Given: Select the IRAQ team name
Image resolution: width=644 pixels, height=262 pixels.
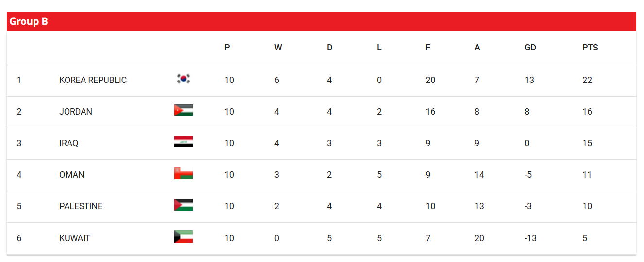Looking at the screenshot, I should (x=68, y=143).
